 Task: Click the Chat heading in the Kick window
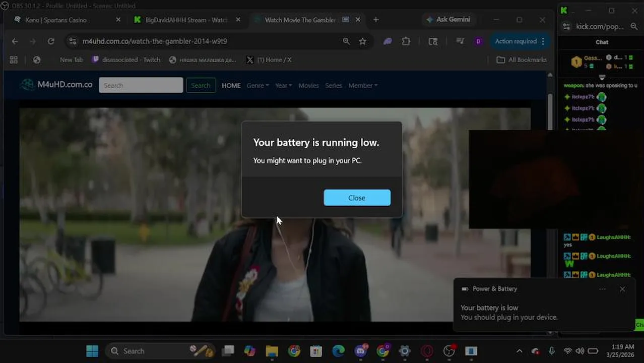click(x=602, y=42)
